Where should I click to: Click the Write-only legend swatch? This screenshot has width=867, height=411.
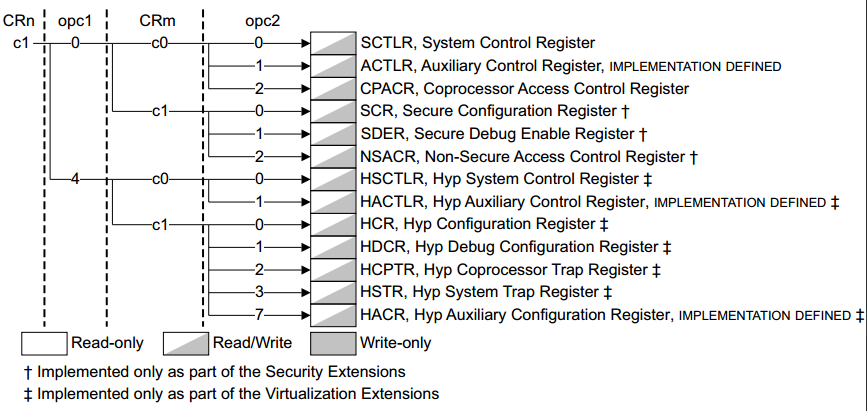click(x=333, y=344)
